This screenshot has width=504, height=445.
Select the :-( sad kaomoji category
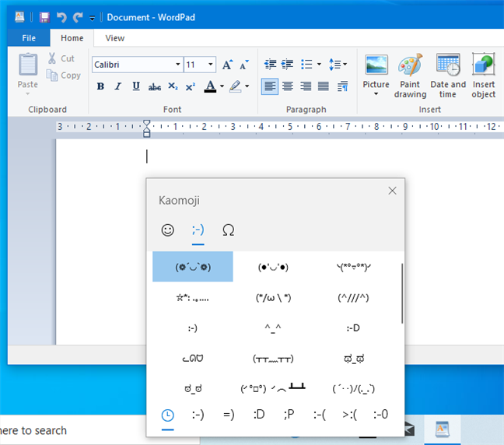click(x=319, y=415)
